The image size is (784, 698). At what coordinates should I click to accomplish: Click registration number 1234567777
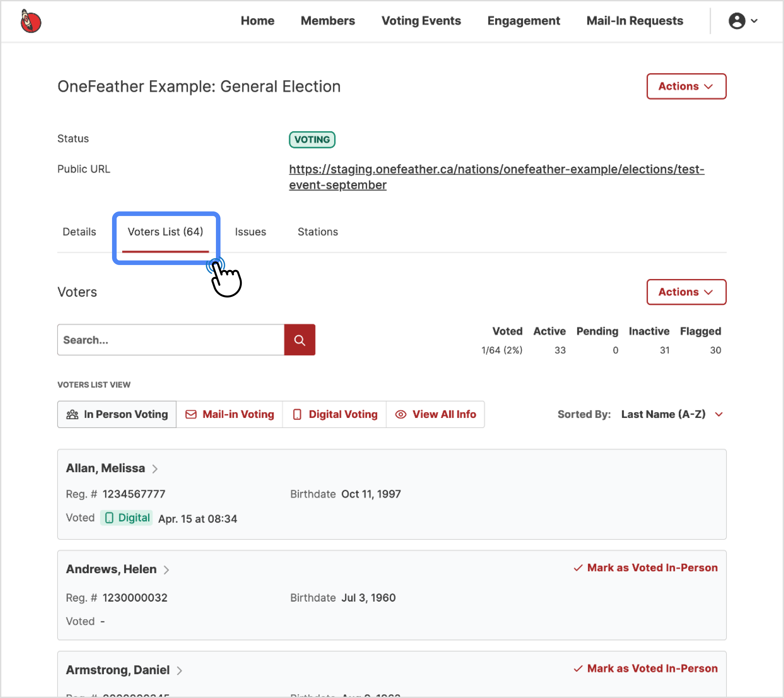tap(134, 494)
